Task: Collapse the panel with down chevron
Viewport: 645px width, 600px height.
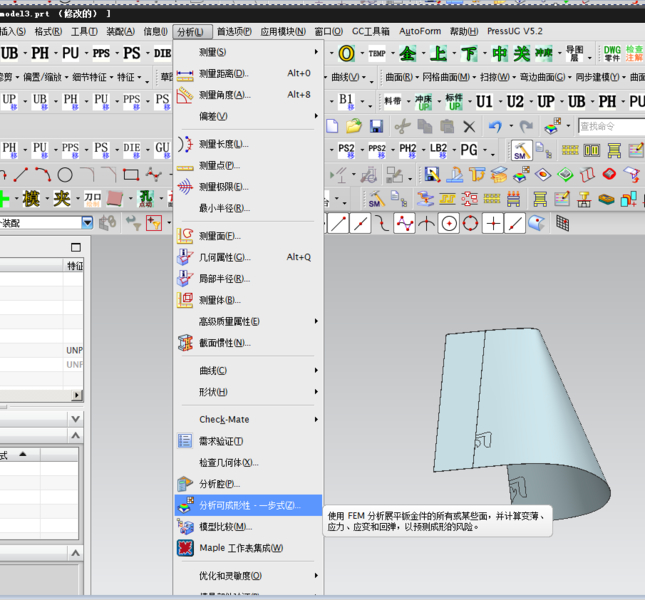Action: (76, 419)
